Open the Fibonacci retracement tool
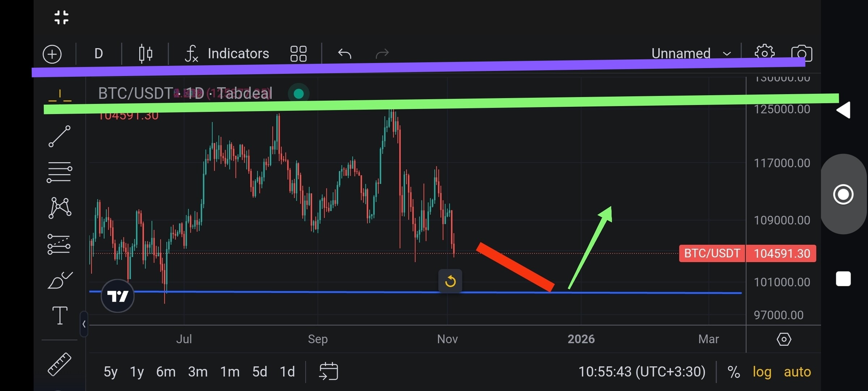Screen dimensions: 868x391 click(60, 172)
